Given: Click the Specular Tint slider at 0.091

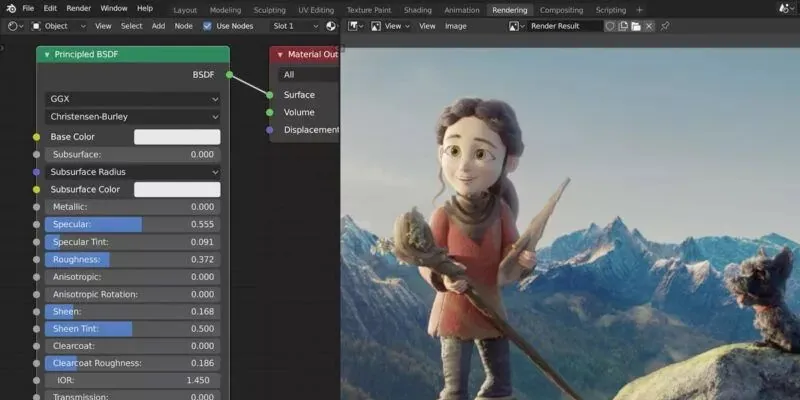Looking at the screenshot, I should 133,242.
